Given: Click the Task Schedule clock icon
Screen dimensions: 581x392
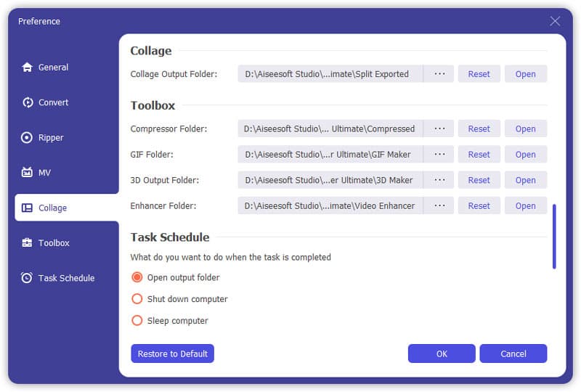Looking at the screenshot, I should (x=27, y=277).
